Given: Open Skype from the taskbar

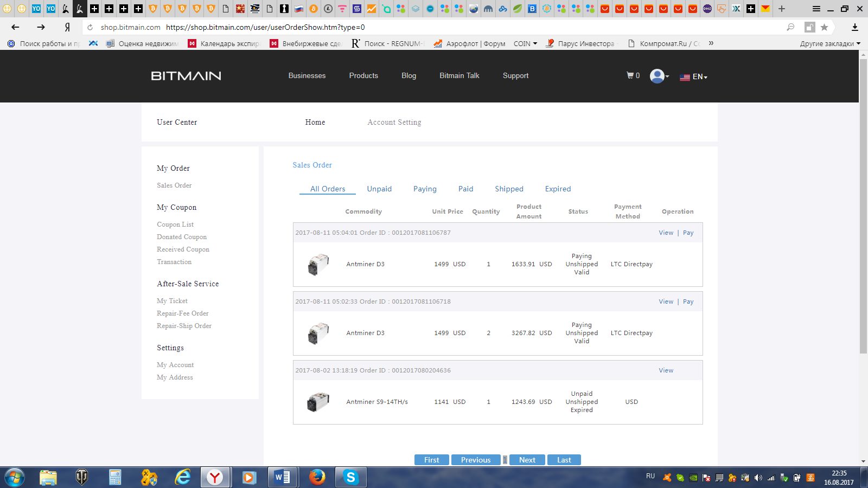Looking at the screenshot, I should coord(351,477).
